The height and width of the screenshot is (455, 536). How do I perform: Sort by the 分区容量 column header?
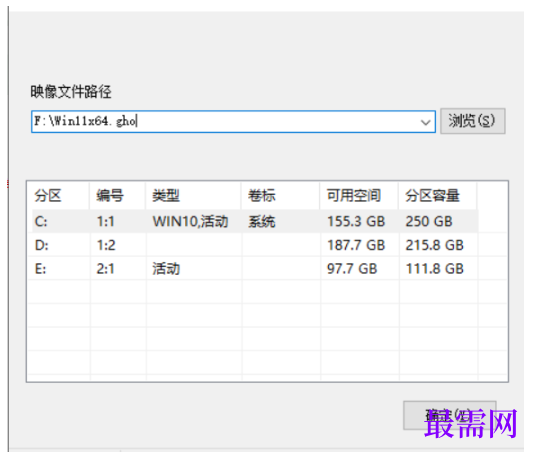pos(438,196)
